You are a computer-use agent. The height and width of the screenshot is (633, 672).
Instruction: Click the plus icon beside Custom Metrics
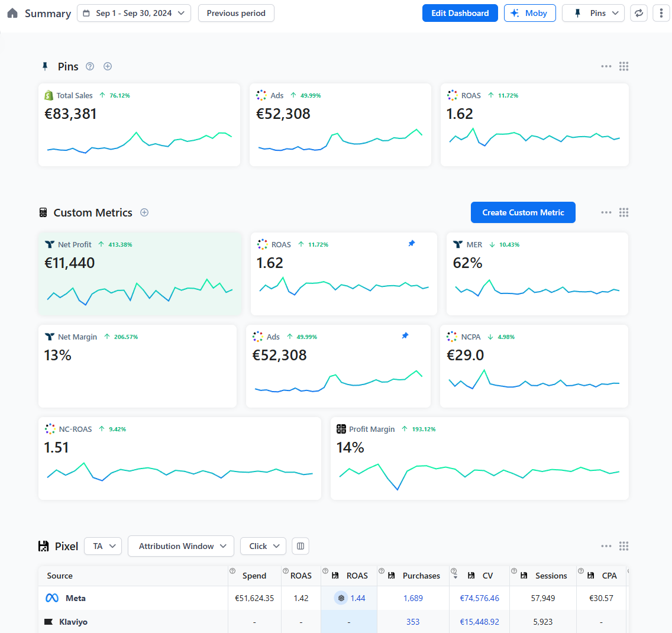[144, 212]
